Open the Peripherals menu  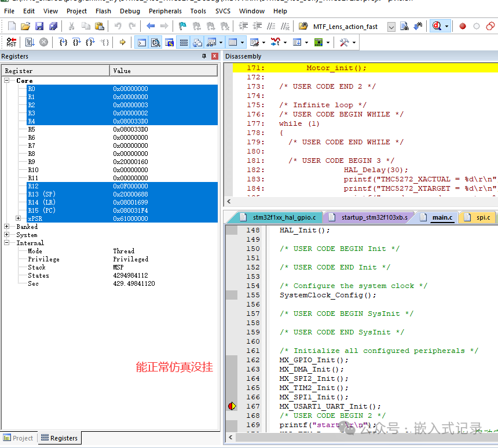pyautogui.click(x=165, y=11)
